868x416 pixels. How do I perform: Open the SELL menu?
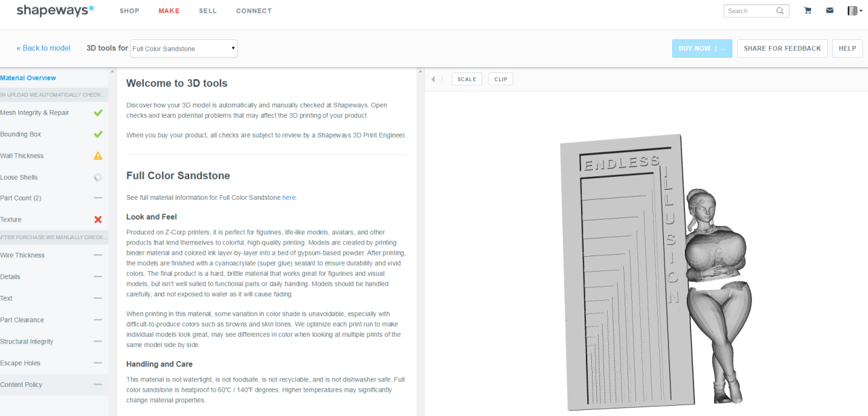click(208, 11)
